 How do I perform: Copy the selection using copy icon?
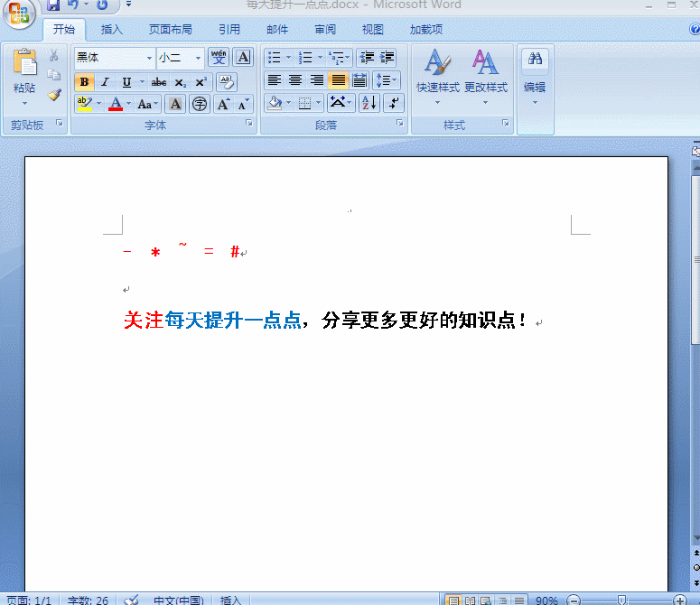[x=54, y=75]
